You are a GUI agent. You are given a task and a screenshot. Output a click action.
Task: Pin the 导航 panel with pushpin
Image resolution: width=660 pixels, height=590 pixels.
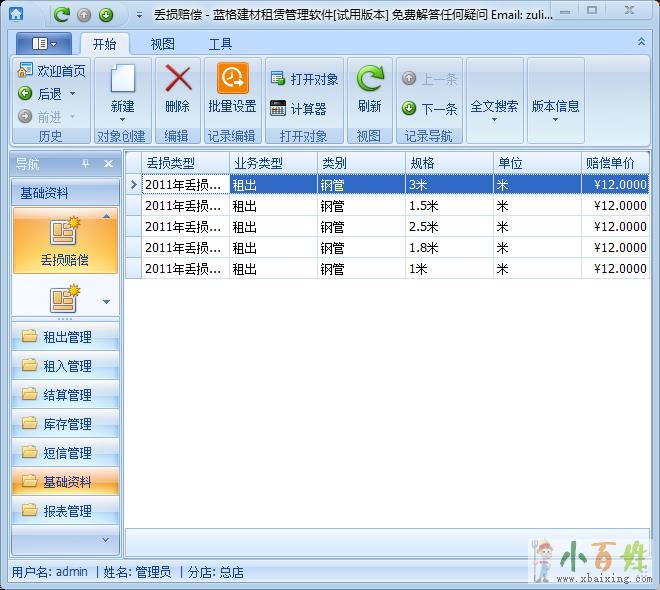pos(86,164)
